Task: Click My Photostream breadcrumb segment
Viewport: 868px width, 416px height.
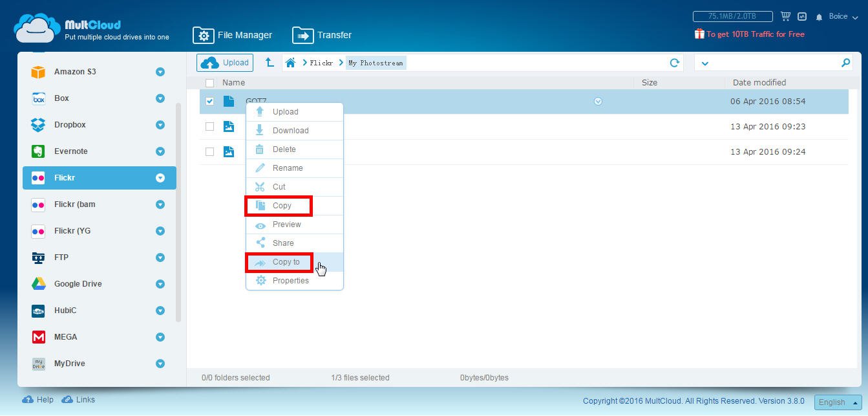Action: (x=376, y=63)
